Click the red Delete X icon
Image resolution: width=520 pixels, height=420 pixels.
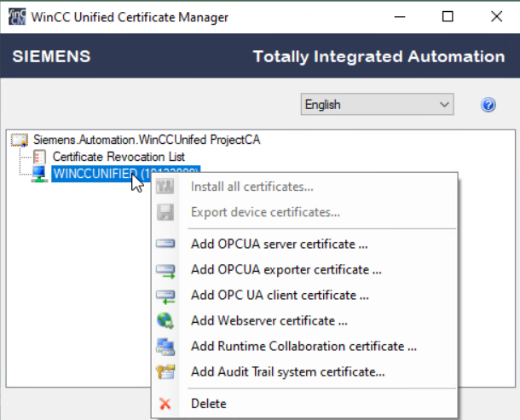(165, 403)
